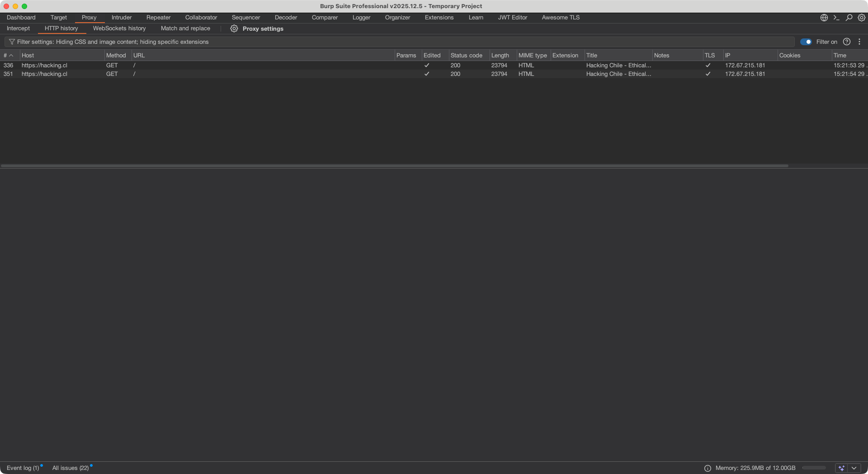Open the three-dot menu beside Filter on
868x474 pixels.
(859, 42)
